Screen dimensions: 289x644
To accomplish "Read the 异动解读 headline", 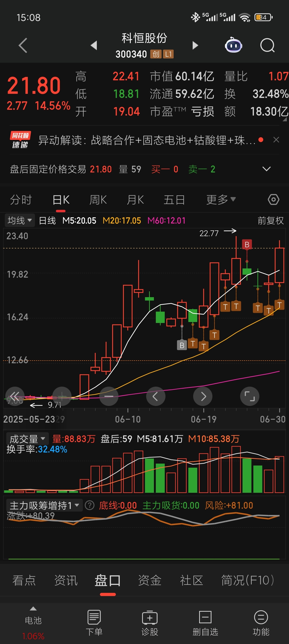I will (x=147, y=140).
